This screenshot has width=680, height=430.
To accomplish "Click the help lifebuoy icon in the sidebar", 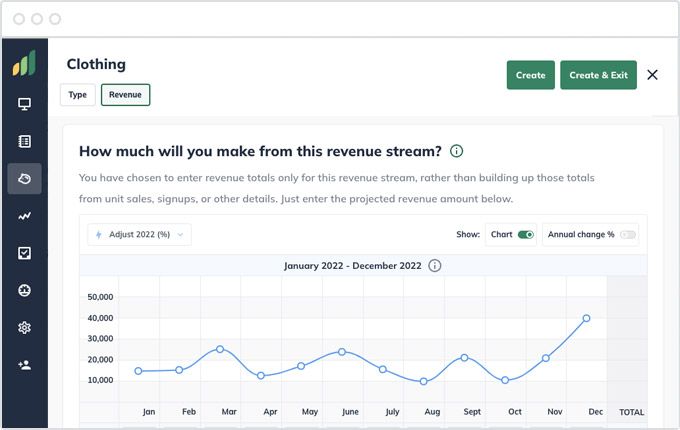I will click(x=24, y=291).
